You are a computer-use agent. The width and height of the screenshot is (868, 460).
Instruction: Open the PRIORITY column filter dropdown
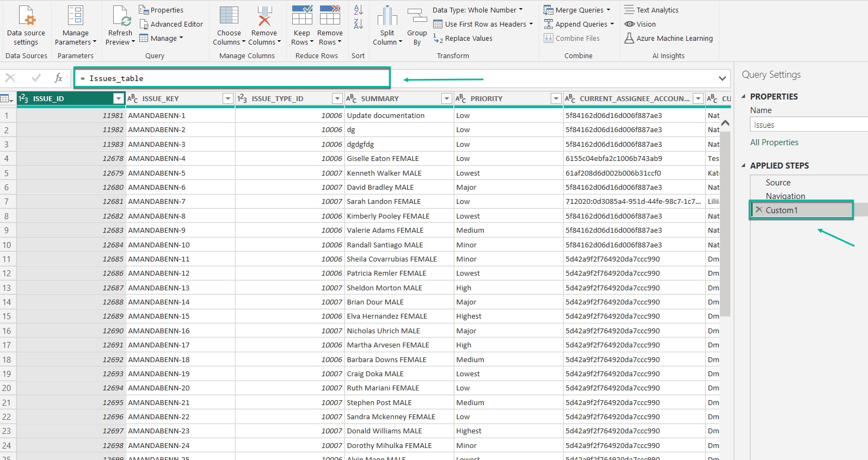tap(556, 98)
